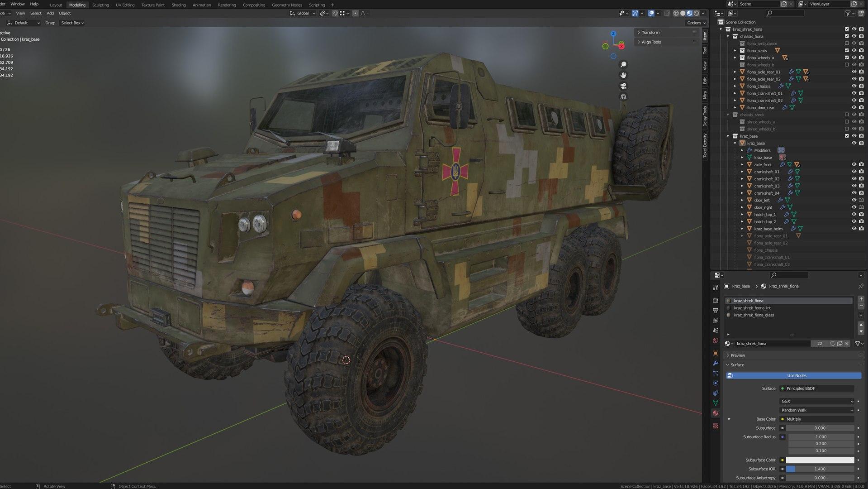Click the zoom magnifier viewport gizmo icon
The width and height of the screenshot is (868, 489).
[x=623, y=65]
